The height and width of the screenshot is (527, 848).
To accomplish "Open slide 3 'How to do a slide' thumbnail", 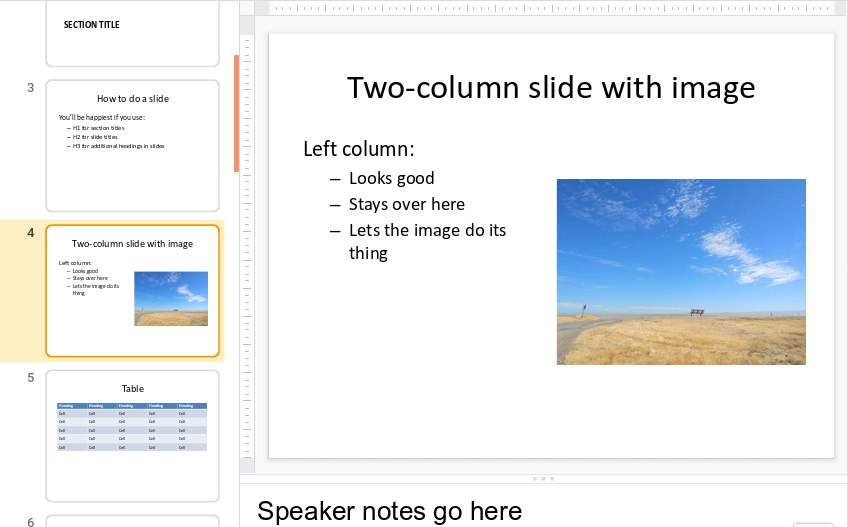I will point(132,146).
